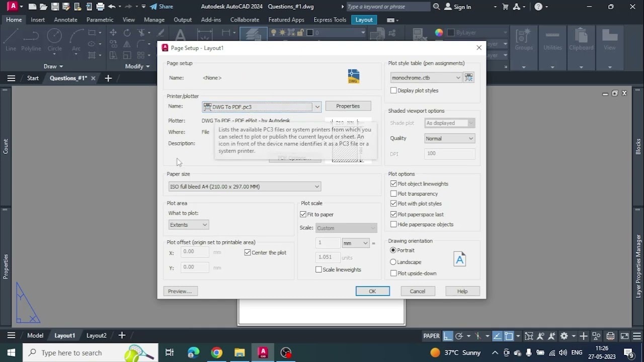Screen dimensions: 644x362
Task: Switch to the Parametric ribbon tab
Action: (x=100, y=20)
